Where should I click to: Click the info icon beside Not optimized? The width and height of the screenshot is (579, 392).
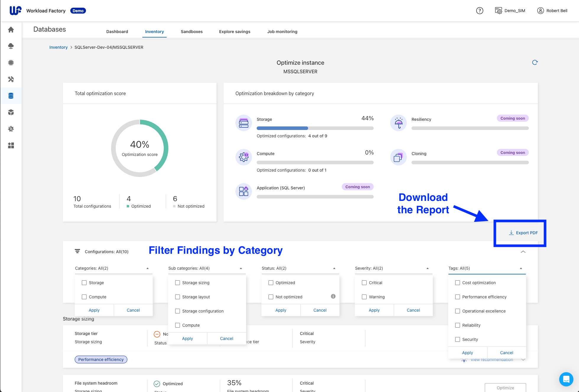tap(333, 296)
